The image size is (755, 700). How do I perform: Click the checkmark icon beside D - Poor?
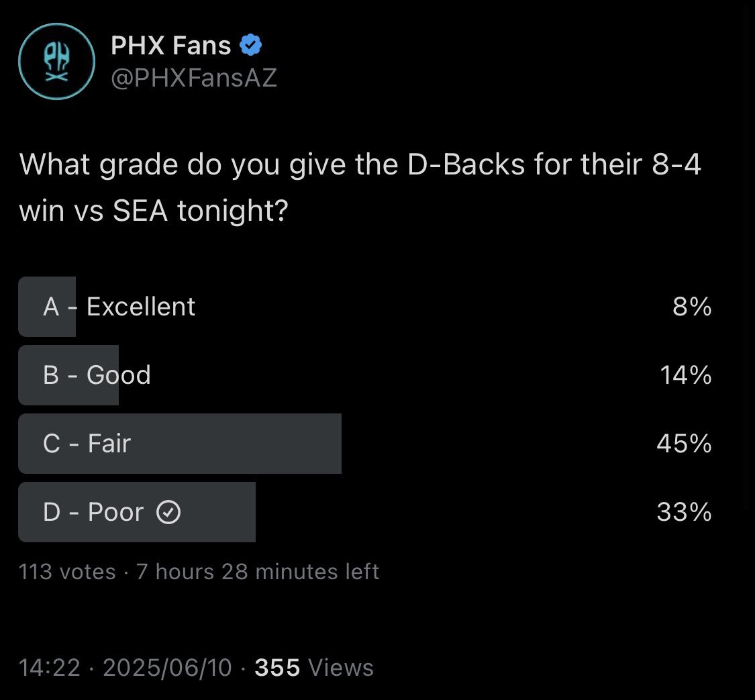point(168,513)
